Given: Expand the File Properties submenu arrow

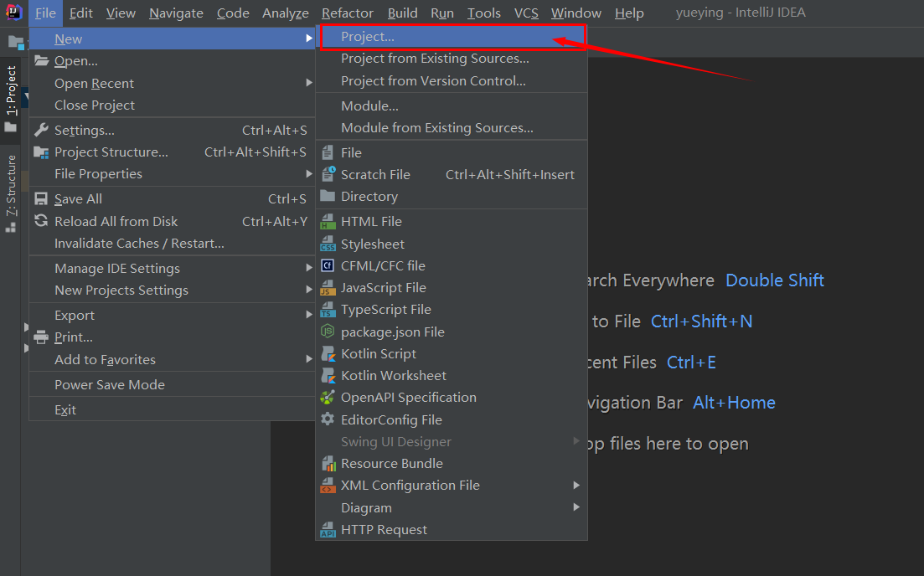Looking at the screenshot, I should click(x=309, y=174).
